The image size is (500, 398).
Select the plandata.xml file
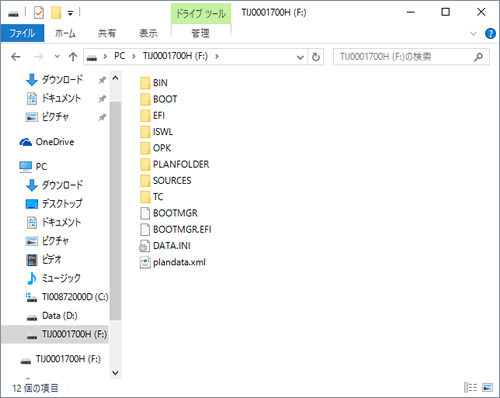(173, 262)
